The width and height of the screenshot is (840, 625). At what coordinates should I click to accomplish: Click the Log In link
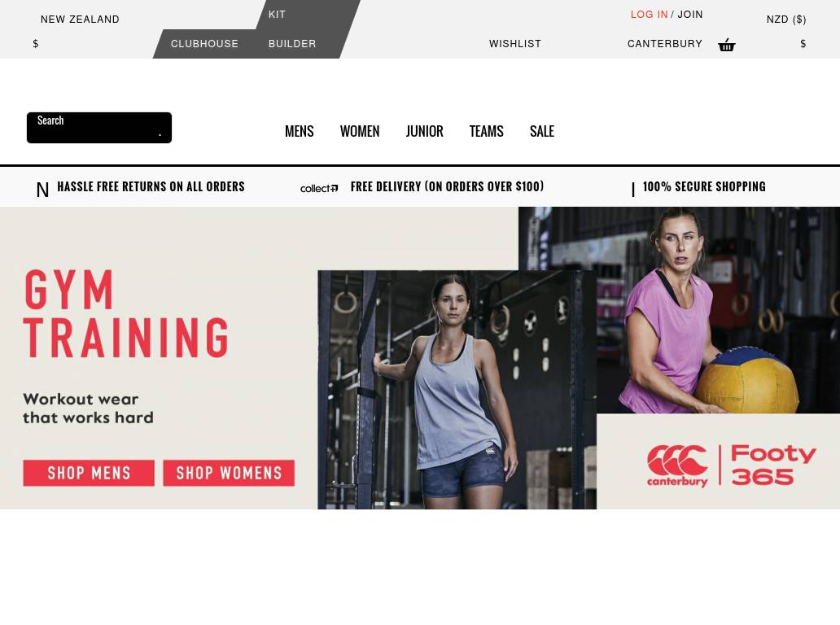[650, 15]
